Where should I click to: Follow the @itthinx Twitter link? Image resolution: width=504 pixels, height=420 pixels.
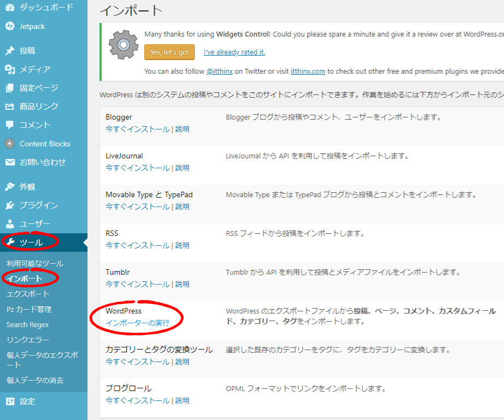221,71
